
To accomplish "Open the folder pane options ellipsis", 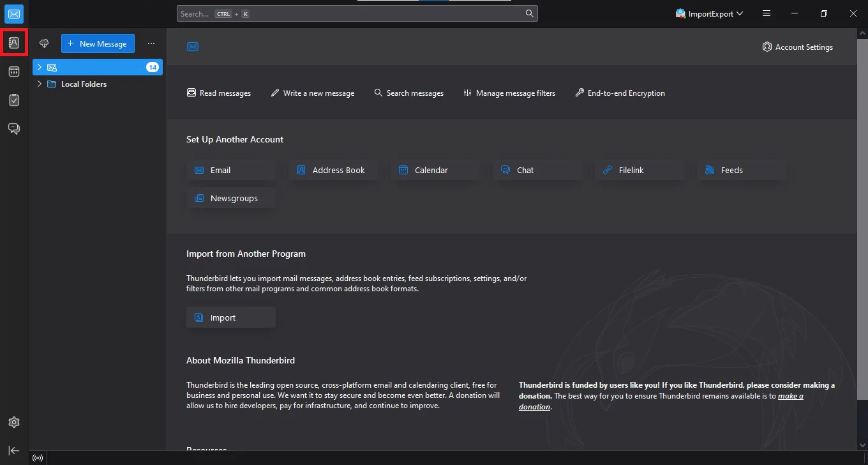I will tap(151, 43).
